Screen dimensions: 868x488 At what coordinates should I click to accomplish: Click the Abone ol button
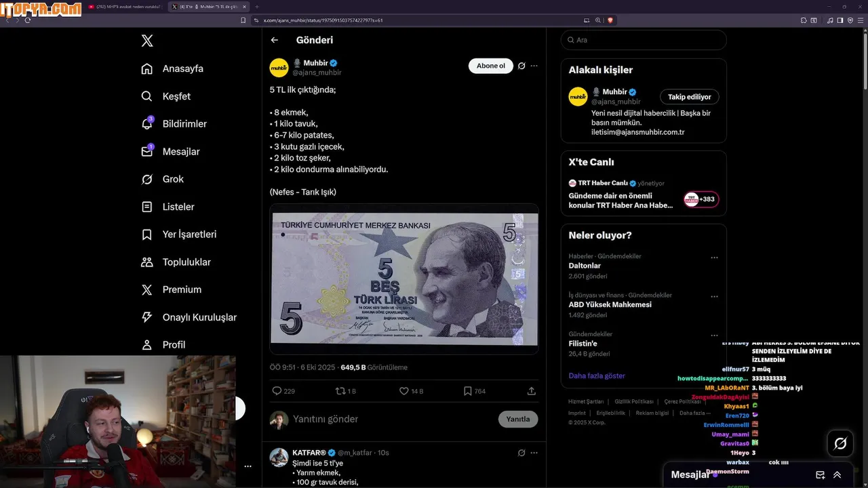tap(490, 66)
